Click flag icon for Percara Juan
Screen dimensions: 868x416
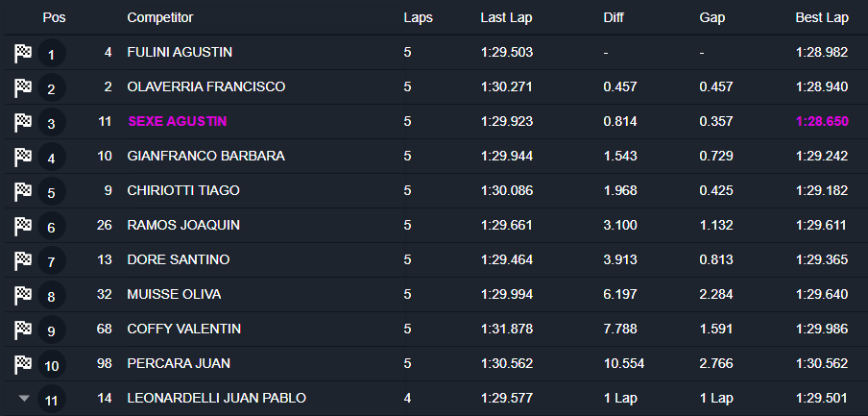pyautogui.click(x=23, y=365)
